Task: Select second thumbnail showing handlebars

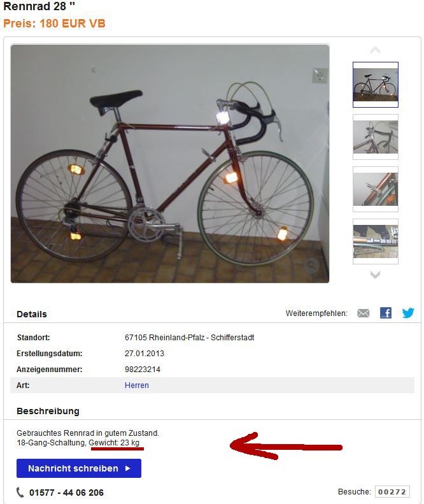Action: click(376, 137)
